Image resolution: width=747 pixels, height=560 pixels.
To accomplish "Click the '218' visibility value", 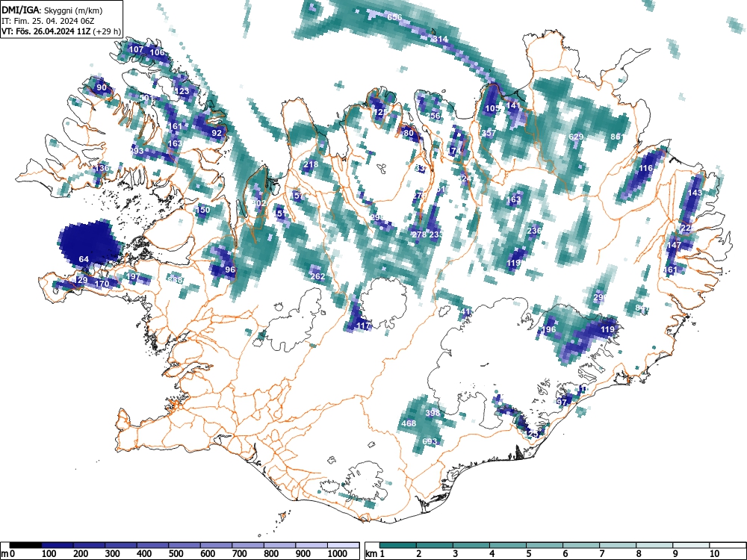I will (311, 165).
